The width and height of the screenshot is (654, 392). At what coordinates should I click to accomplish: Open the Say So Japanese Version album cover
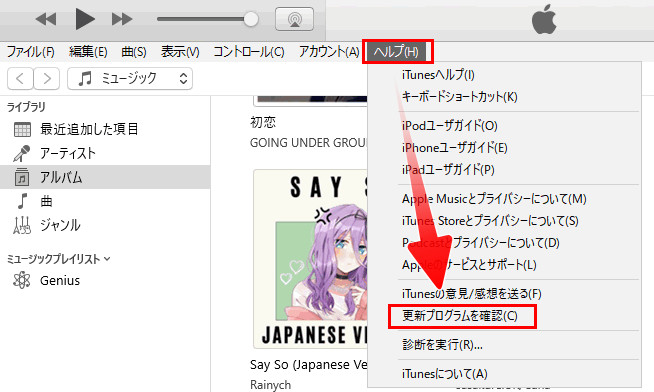click(310, 259)
